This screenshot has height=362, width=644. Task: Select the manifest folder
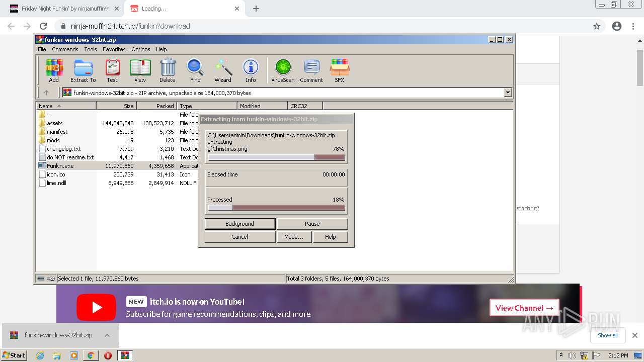[x=57, y=132]
